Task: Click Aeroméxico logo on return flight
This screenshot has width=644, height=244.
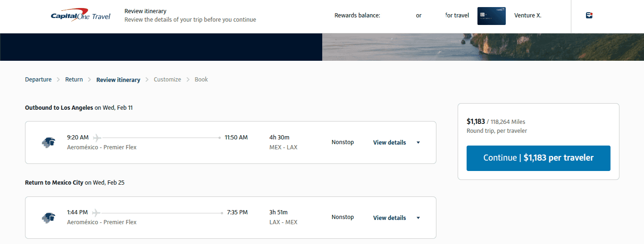Action: [x=49, y=218]
